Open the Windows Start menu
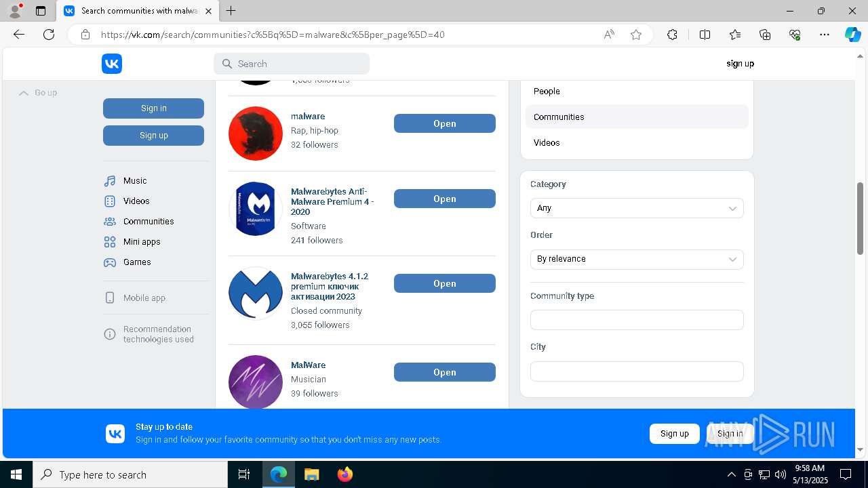Screen dimensions: 868x488 click(x=16, y=474)
